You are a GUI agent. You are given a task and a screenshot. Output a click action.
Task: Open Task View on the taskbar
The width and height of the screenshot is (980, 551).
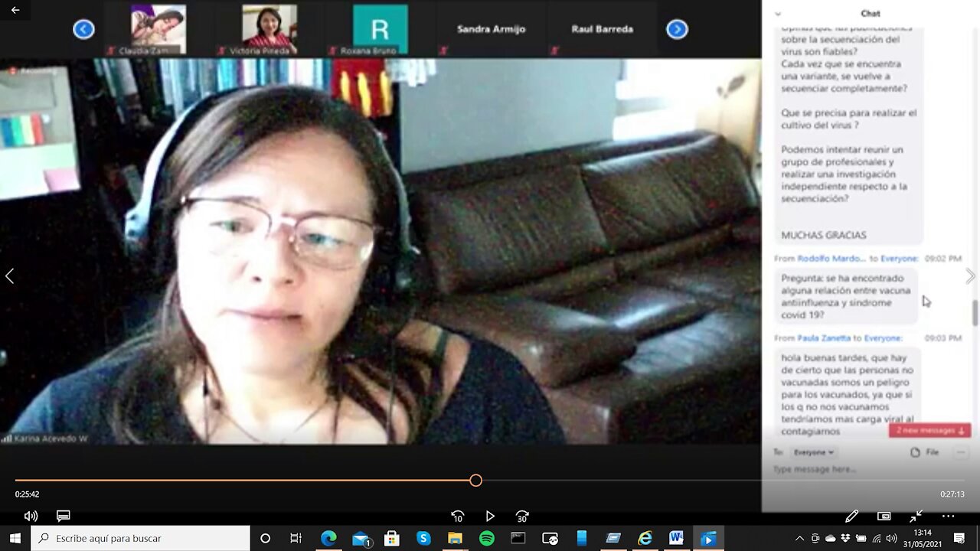[296, 538]
